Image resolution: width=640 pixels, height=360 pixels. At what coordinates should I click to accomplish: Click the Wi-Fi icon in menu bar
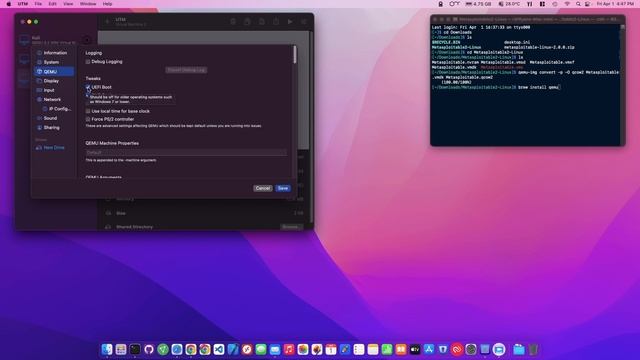(567, 4)
